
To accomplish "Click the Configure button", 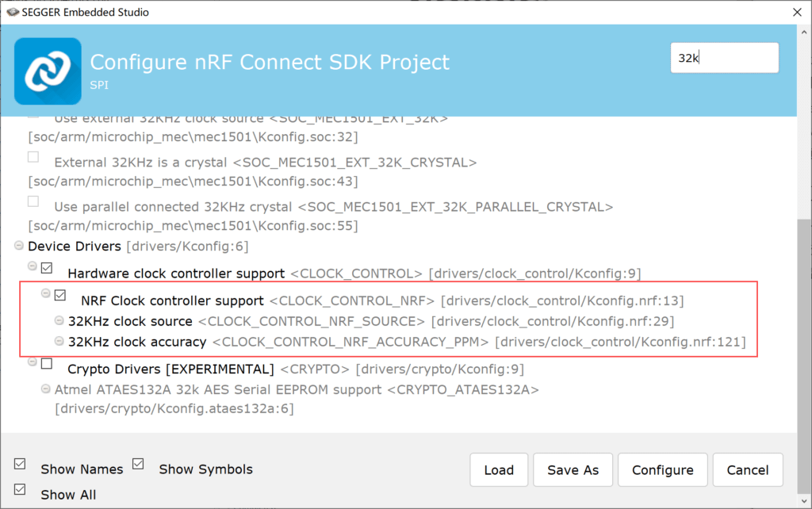I will [x=662, y=470].
